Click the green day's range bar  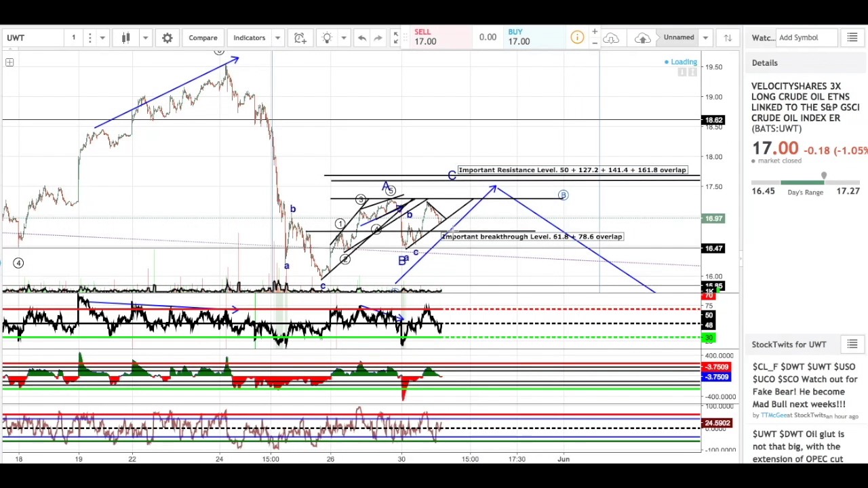803,182
